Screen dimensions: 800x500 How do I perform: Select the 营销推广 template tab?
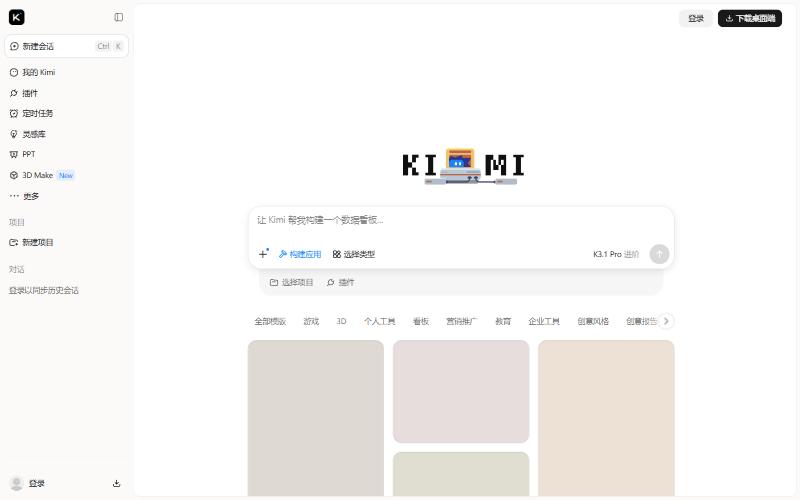coord(462,321)
